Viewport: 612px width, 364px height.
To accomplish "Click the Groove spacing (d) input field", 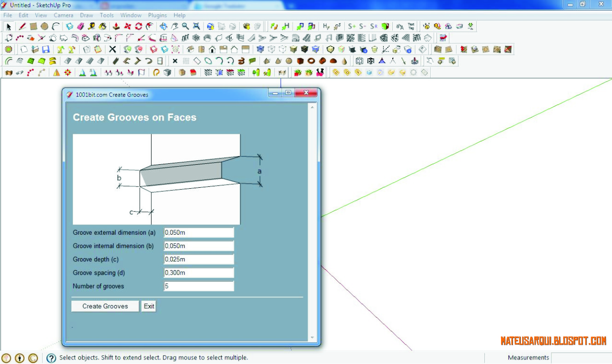I will tap(199, 272).
